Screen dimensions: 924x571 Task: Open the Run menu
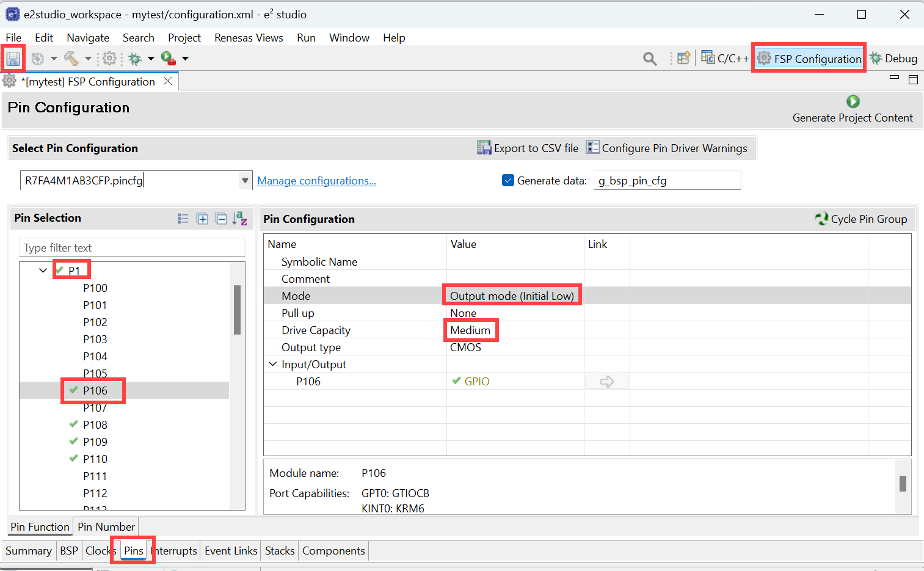[x=306, y=37]
